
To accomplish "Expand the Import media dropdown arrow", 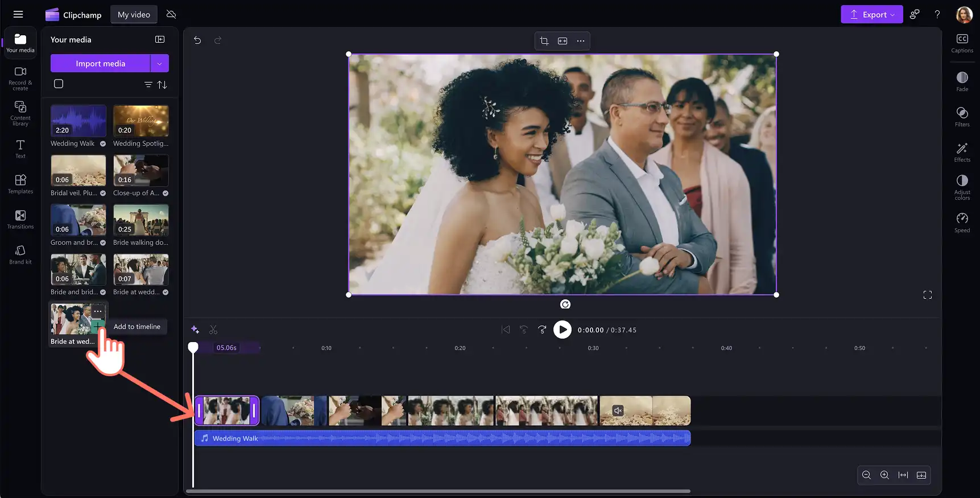I will pyautogui.click(x=160, y=64).
